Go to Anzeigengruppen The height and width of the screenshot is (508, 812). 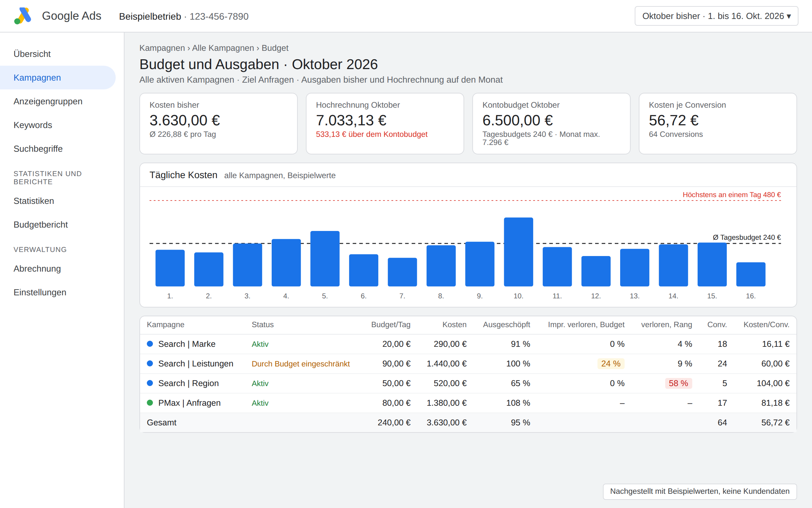(48, 101)
